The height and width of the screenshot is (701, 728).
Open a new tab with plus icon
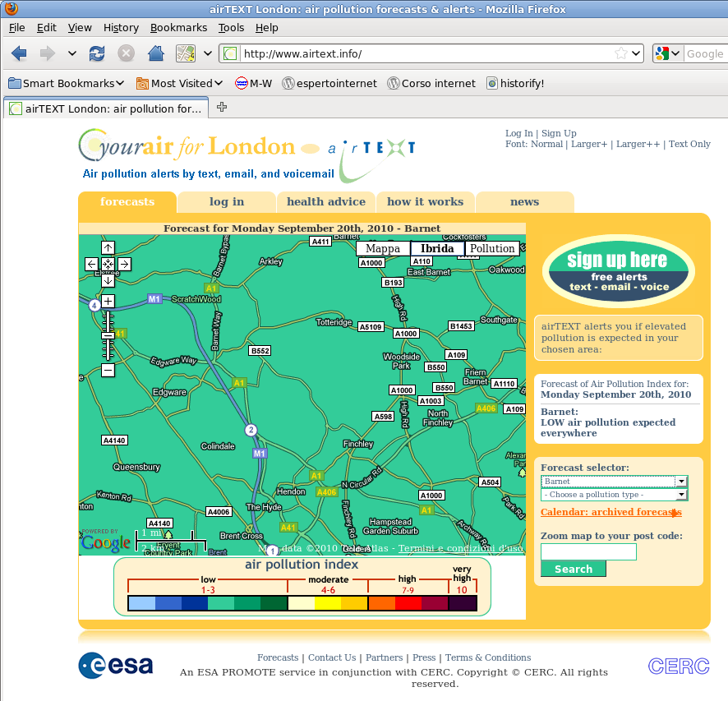[222, 107]
